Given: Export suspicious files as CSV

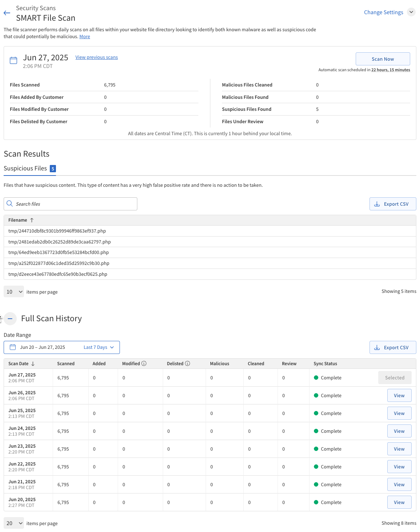Looking at the screenshot, I should pyautogui.click(x=393, y=204).
